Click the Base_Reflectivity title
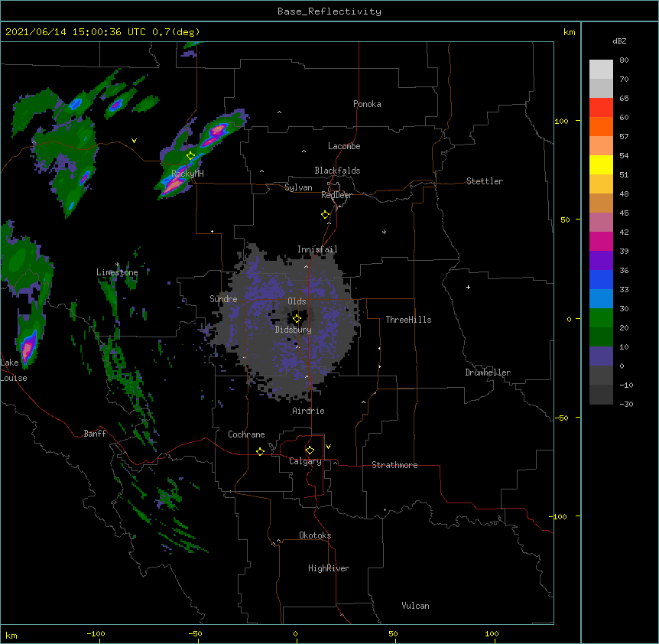This screenshot has width=659, height=644. coord(329,11)
